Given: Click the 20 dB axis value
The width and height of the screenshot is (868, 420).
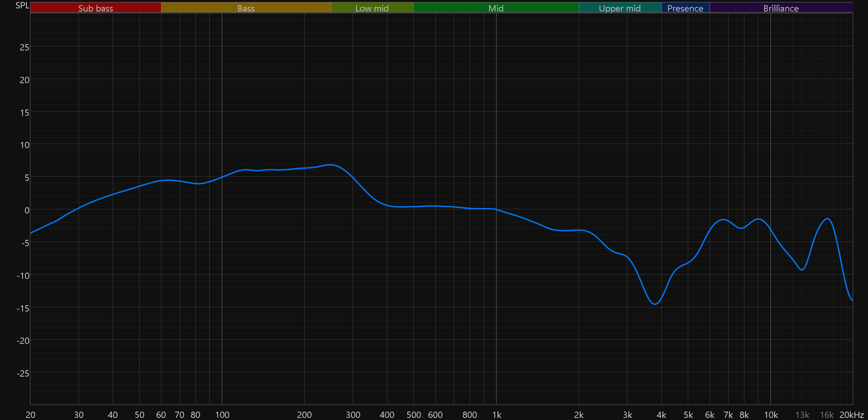Looking at the screenshot, I should point(24,80).
